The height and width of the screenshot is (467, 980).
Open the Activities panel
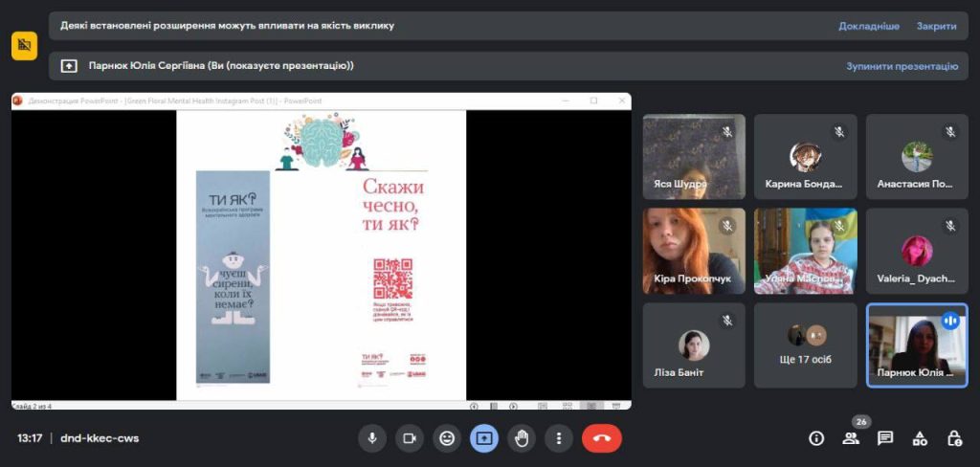[x=920, y=438]
